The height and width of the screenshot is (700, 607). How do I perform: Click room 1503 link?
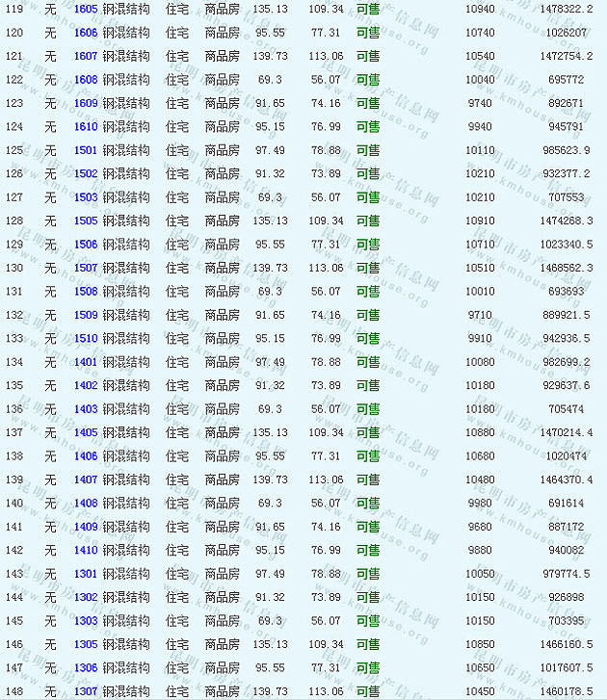click(86, 197)
